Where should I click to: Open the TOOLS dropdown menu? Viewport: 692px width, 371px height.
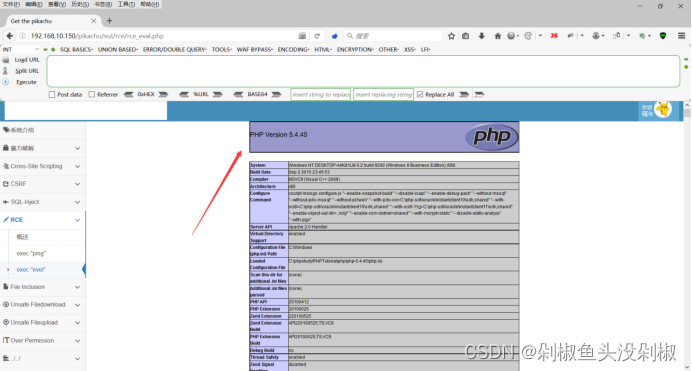(222, 49)
